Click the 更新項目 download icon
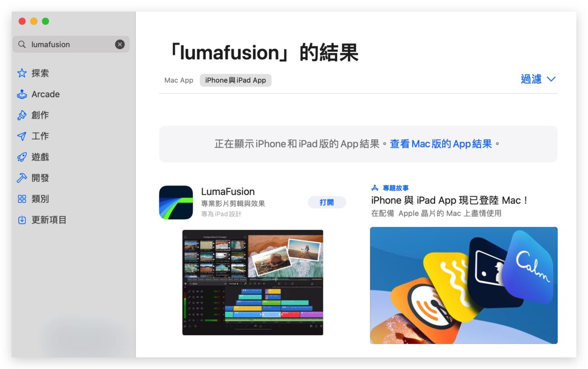588x369 pixels. (22, 220)
